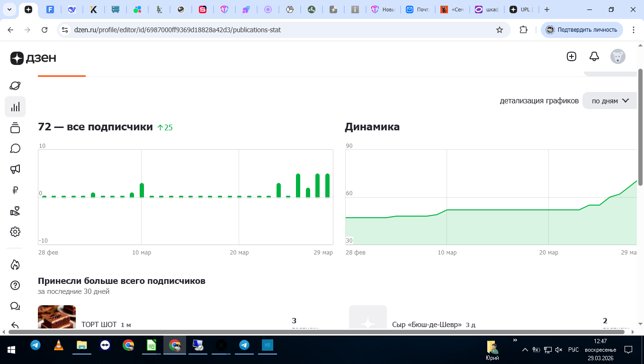The height and width of the screenshot is (364, 644).
Task: Click the '72 — все подписчики' heading
Action: [95, 127]
